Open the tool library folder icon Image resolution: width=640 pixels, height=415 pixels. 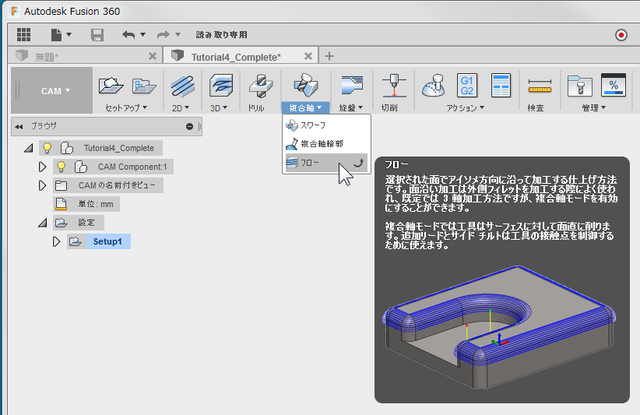[x=580, y=86]
